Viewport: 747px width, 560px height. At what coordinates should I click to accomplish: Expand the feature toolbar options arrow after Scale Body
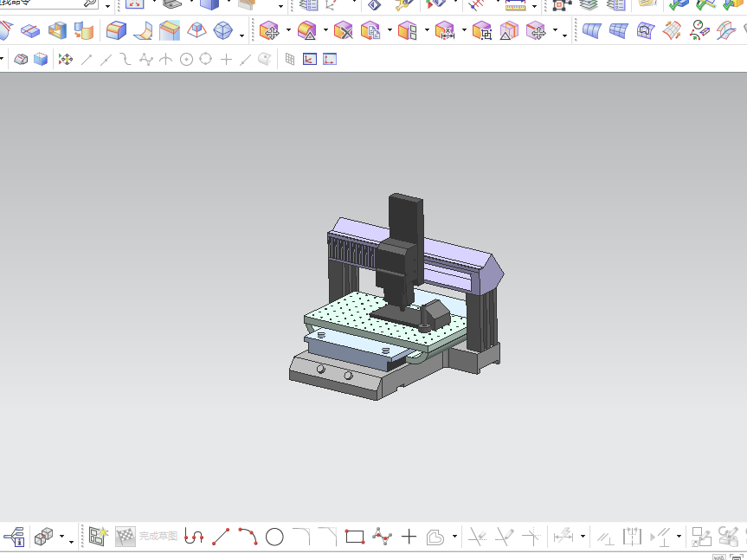click(242, 35)
